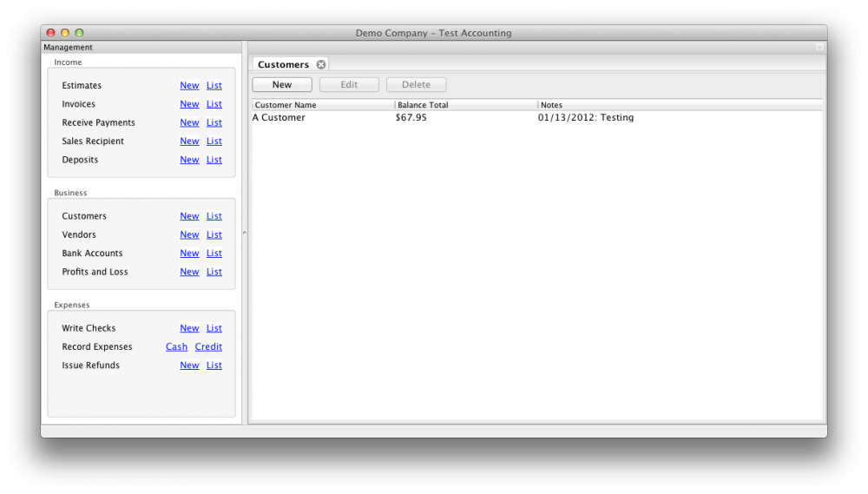Screen dimensions: 868x494
Task: Sort by the Customer Name column header
Action: [x=323, y=105]
